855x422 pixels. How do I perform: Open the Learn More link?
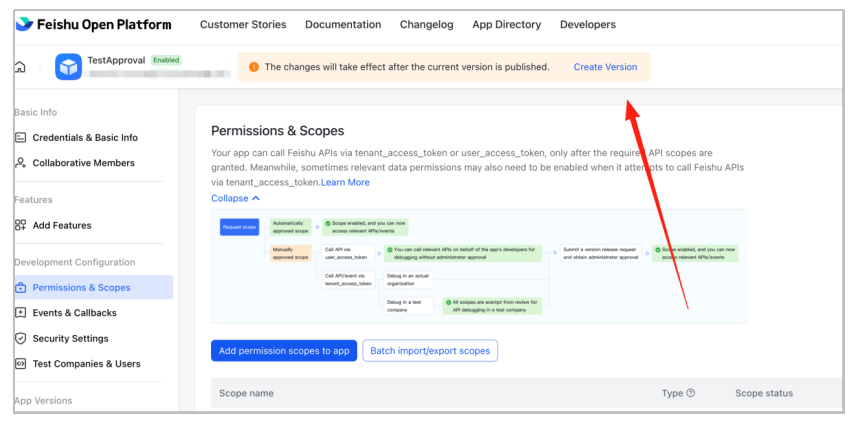point(345,182)
